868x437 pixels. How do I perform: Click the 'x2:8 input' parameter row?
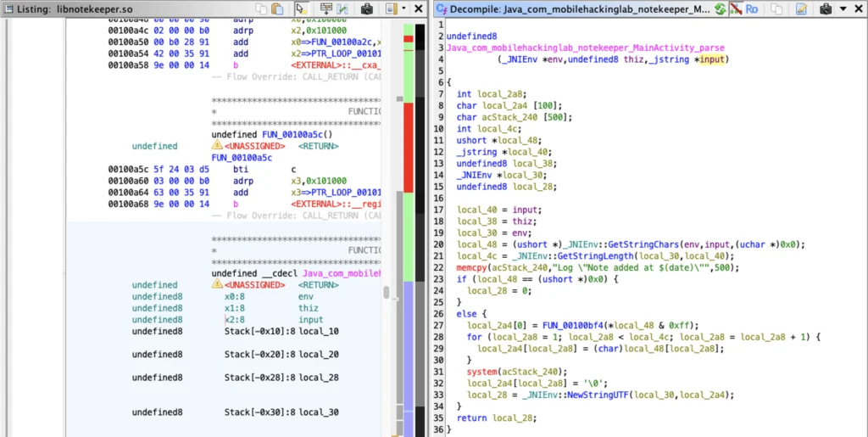227,320
